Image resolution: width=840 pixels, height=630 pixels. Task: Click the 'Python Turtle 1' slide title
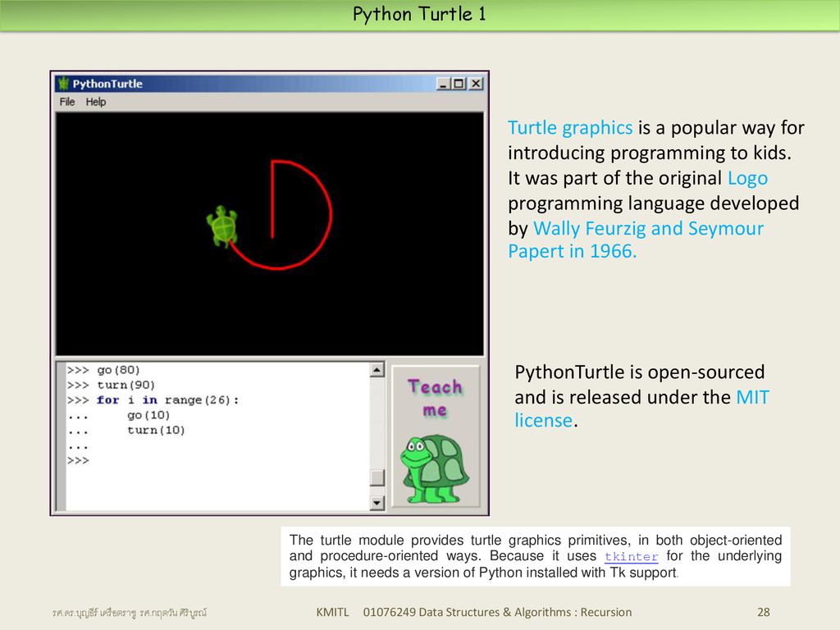coord(419,14)
